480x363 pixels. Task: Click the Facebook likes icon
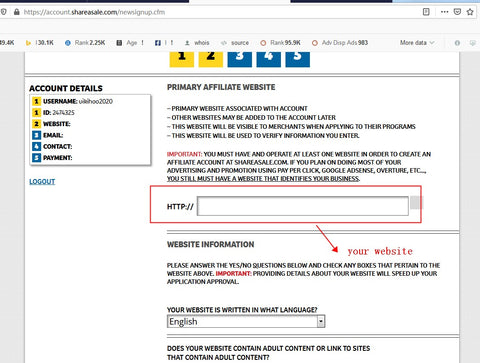[158, 43]
